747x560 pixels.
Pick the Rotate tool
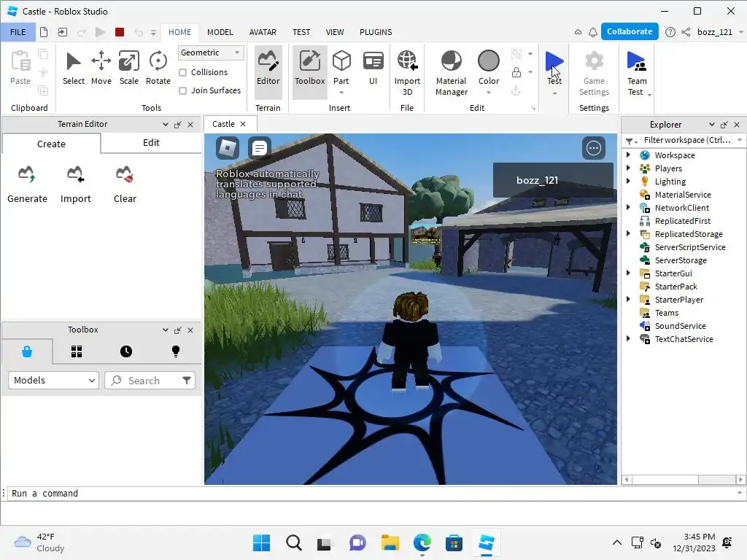158,68
